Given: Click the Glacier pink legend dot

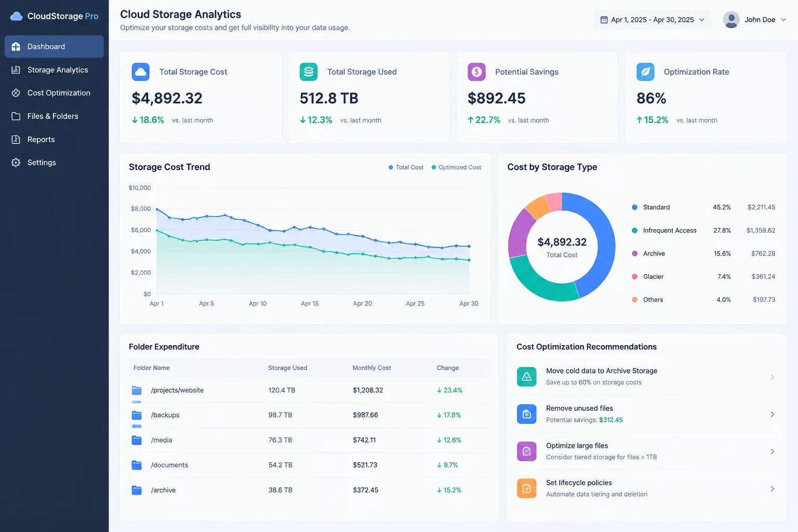Looking at the screenshot, I should (634, 276).
